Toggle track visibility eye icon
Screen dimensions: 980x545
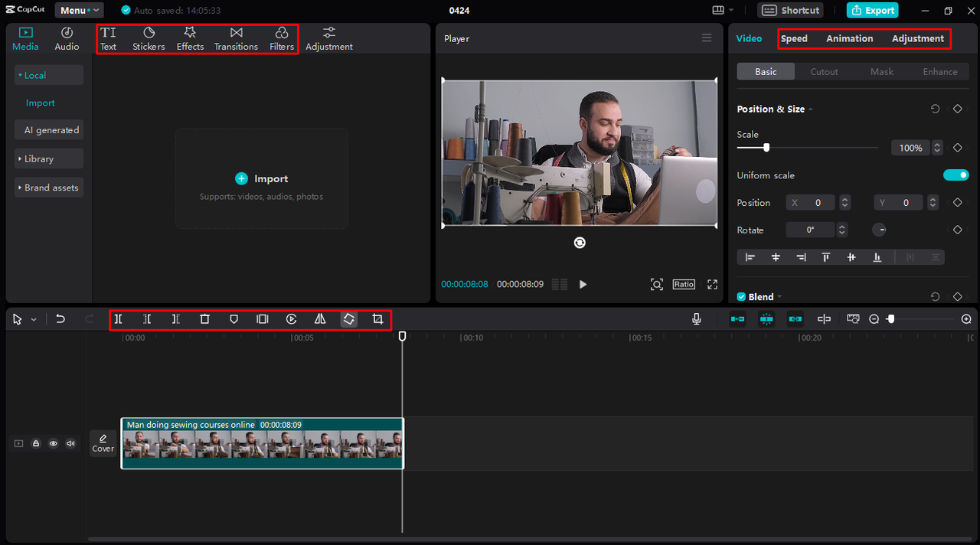[x=53, y=443]
